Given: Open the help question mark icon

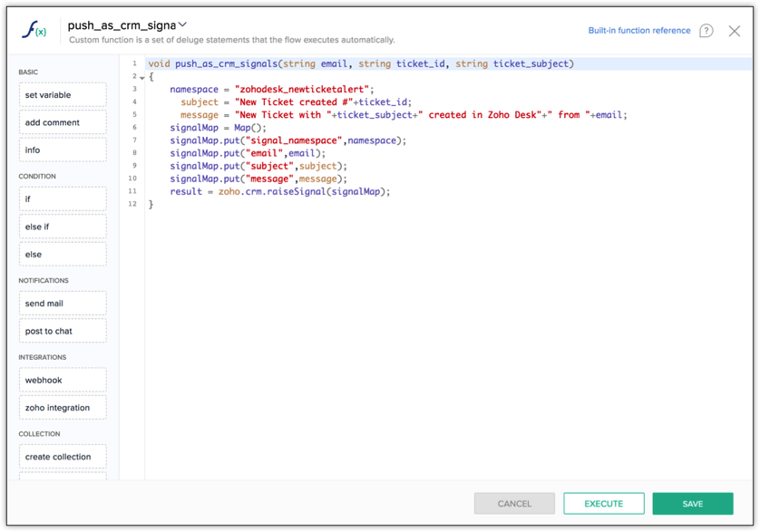Looking at the screenshot, I should [x=706, y=31].
